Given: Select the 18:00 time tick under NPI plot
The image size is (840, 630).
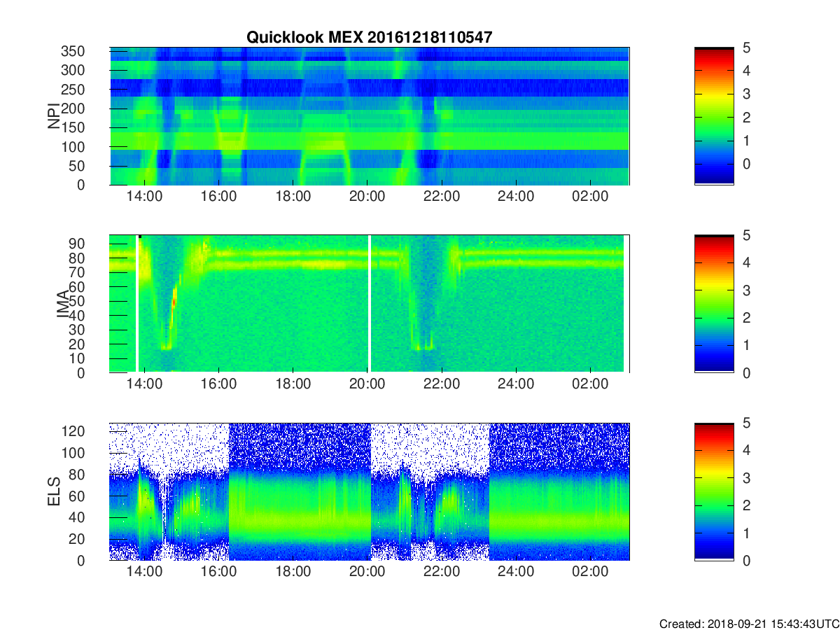Looking at the screenshot, I should [293, 197].
